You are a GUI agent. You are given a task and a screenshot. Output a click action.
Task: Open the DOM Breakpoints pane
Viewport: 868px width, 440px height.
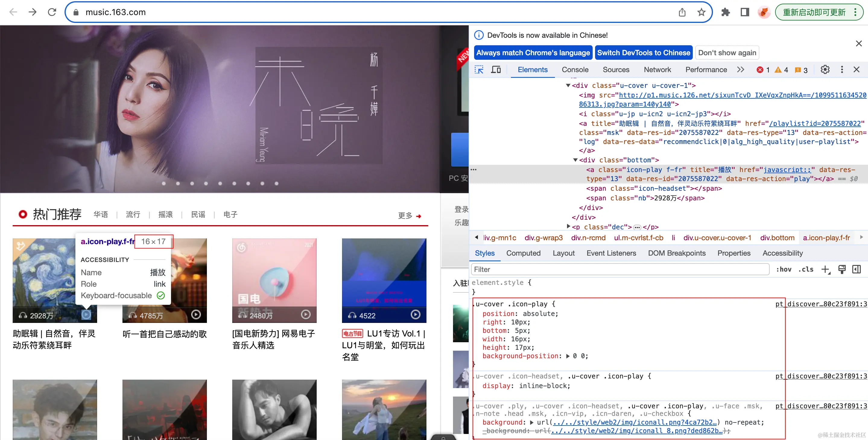coord(676,253)
